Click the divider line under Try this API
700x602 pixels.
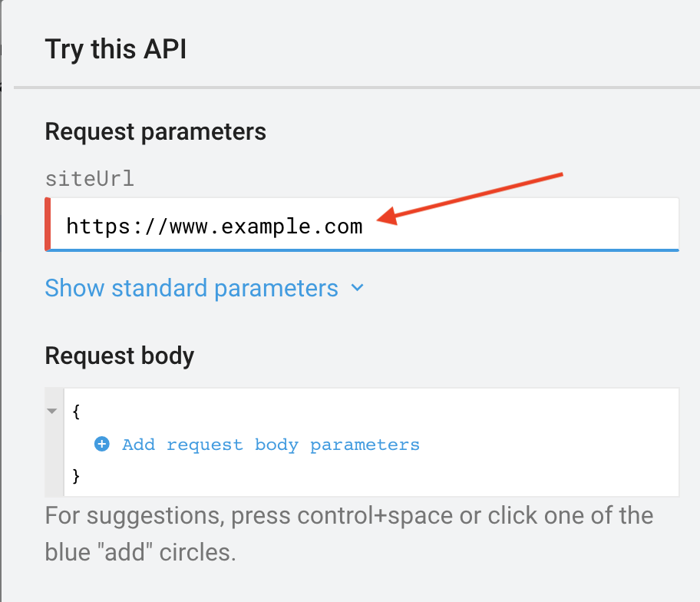tap(357, 88)
